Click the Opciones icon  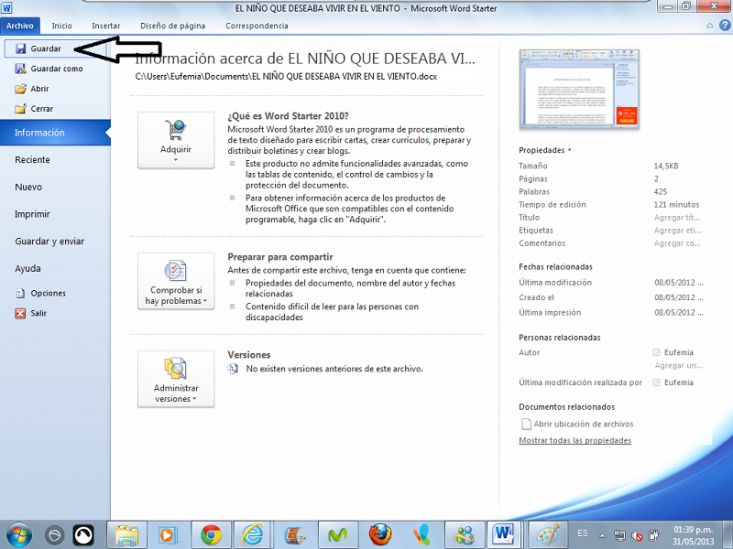(x=21, y=293)
